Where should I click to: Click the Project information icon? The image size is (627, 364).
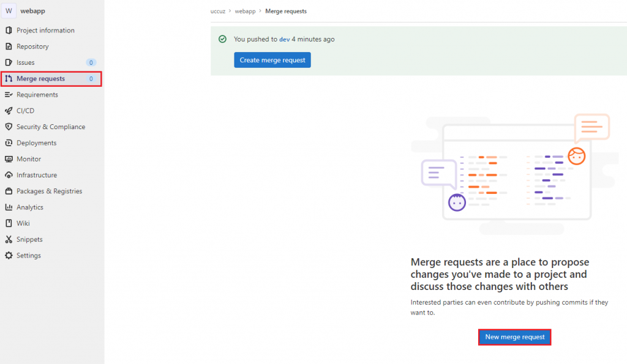[x=9, y=31]
